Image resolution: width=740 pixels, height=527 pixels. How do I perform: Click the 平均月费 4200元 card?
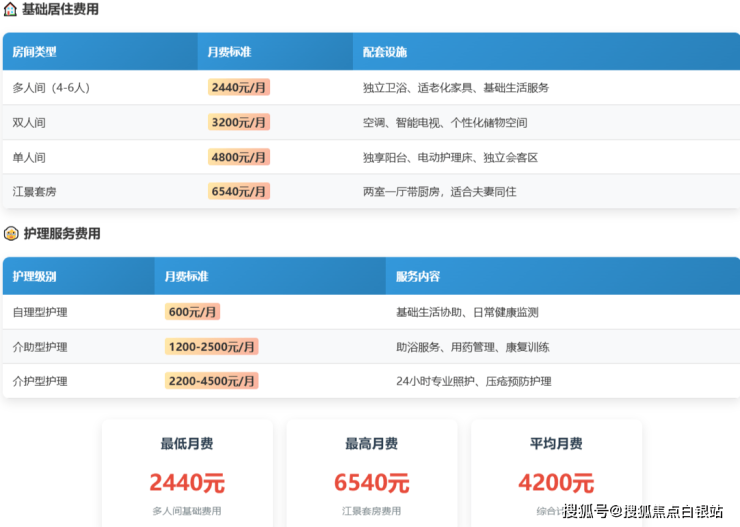tap(556, 472)
